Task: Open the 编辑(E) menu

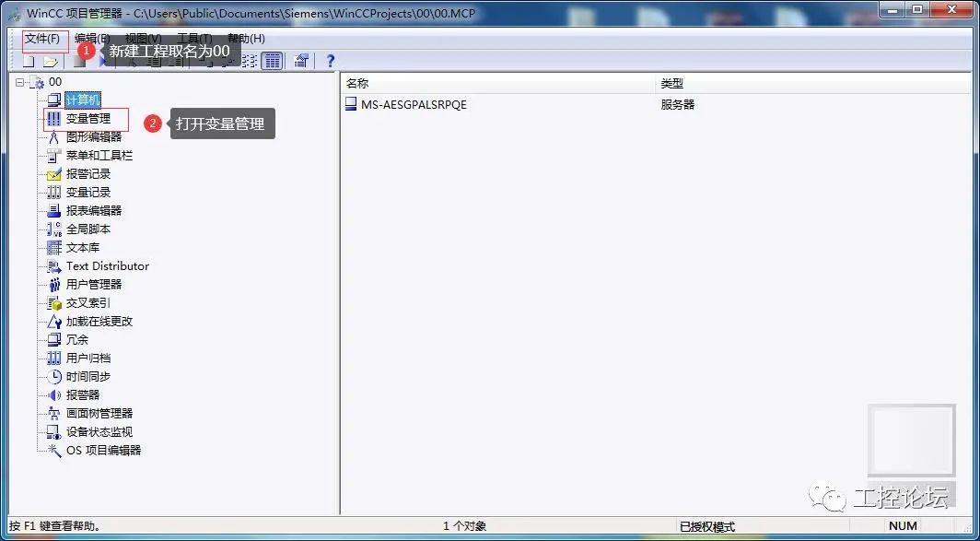Action: click(92, 39)
